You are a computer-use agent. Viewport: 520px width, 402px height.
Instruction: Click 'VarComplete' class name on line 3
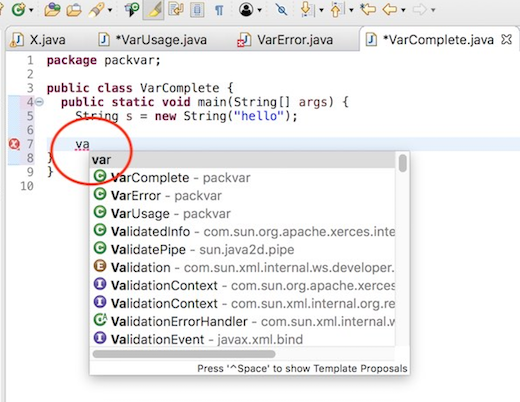coord(180,88)
